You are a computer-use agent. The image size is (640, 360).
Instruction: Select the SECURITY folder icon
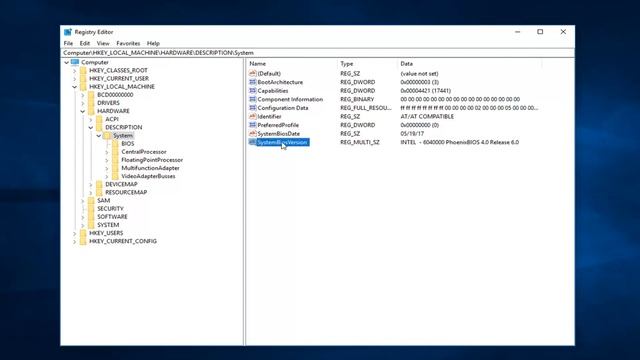pos(91,209)
